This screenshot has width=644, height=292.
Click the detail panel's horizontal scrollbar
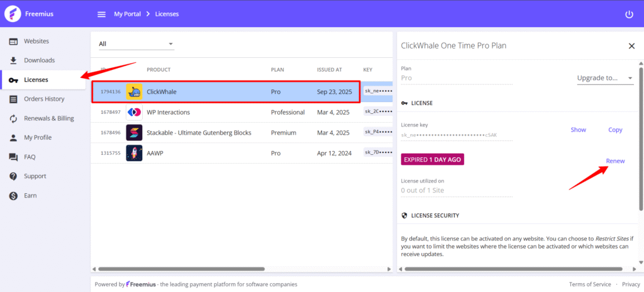(x=513, y=269)
